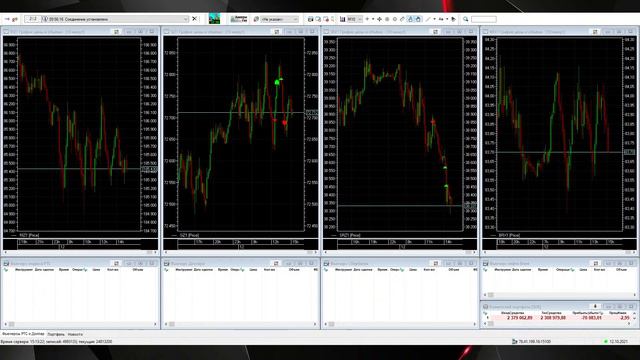
Task: Click the number field showing 212 in the toolbar
Action: [32, 19]
